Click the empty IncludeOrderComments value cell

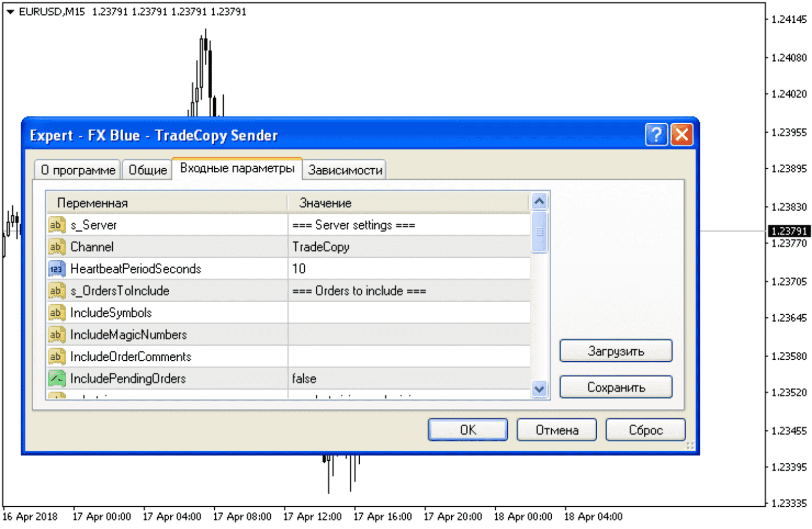coord(409,357)
